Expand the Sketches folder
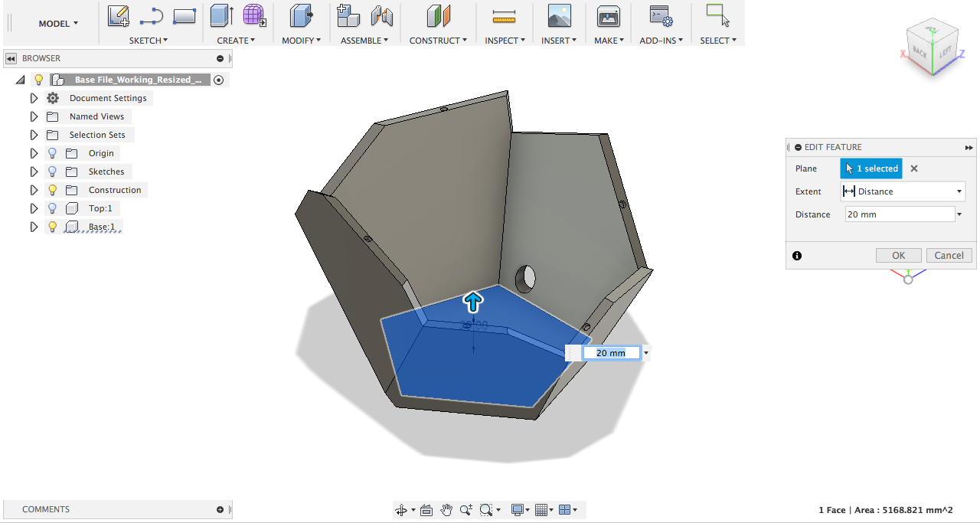The image size is (980, 523). click(x=34, y=172)
